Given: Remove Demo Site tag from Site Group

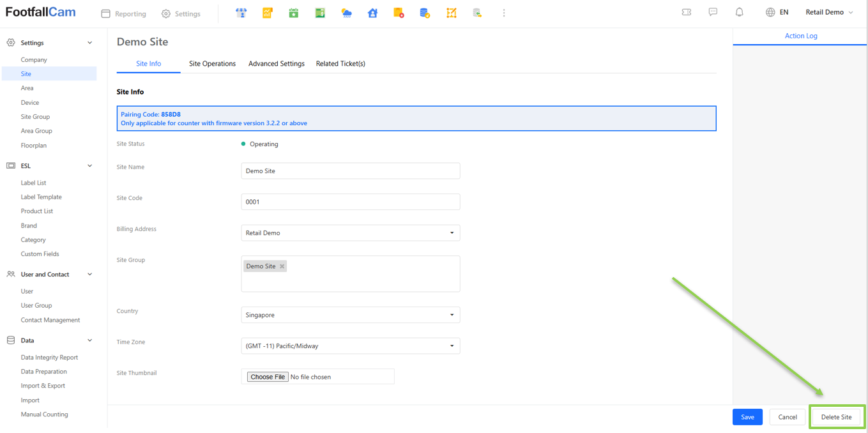Looking at the screenshot, I should tap(282, 266).
